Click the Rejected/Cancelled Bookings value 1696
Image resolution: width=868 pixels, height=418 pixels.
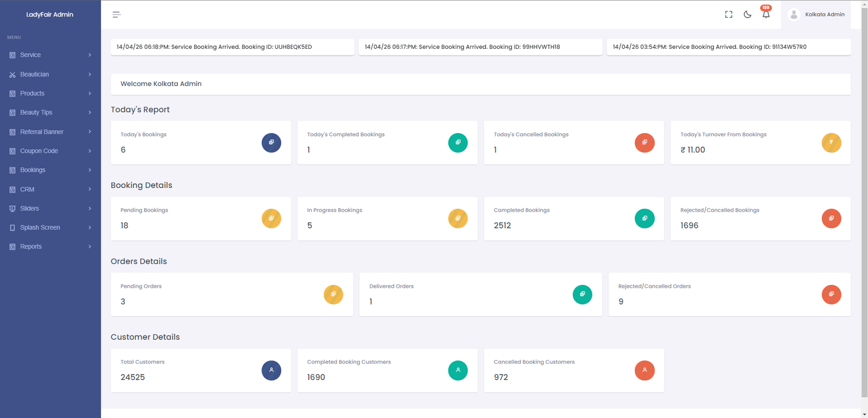pyautogui.click(x=690, y=225)
